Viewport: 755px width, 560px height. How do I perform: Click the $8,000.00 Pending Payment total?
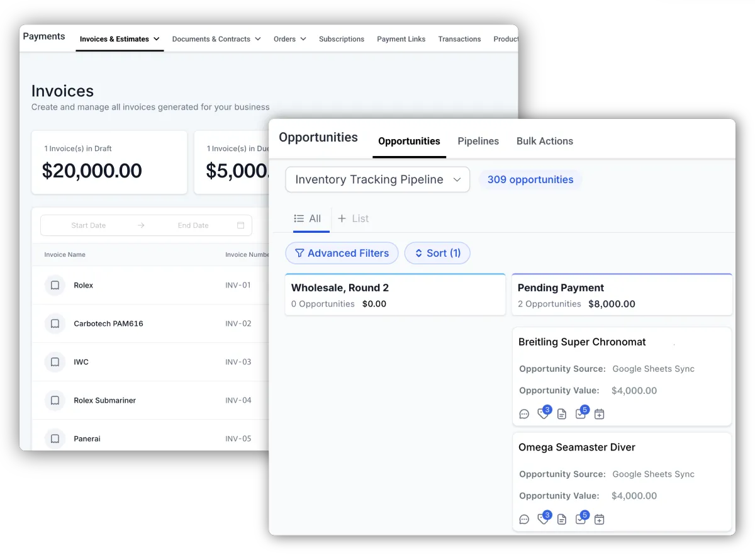[x=612, y=304]
